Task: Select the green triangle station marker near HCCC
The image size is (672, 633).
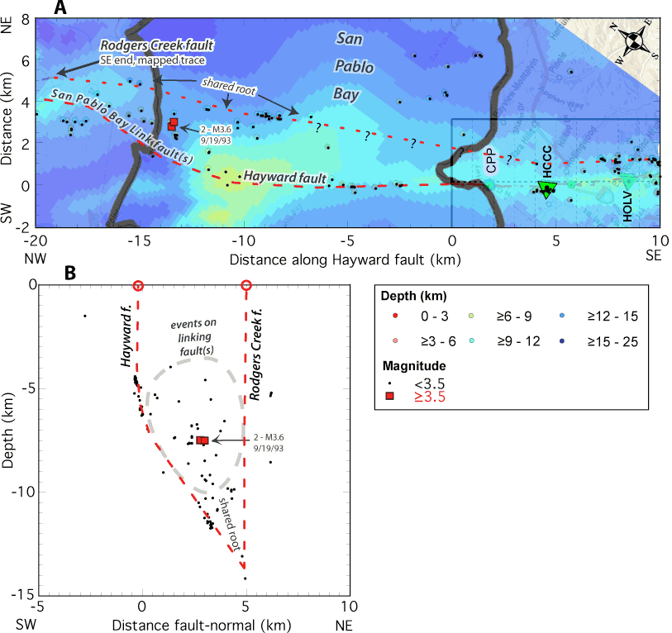Action: click(544, 188)
